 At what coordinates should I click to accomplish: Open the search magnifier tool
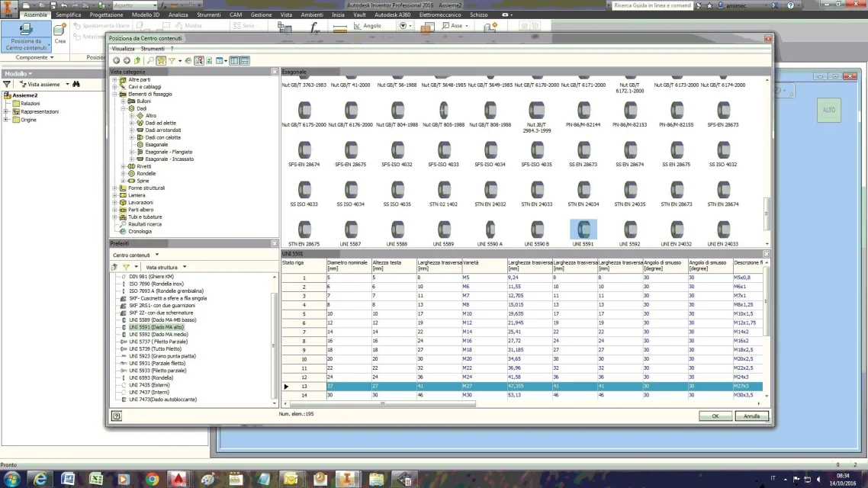pos(150,61)
